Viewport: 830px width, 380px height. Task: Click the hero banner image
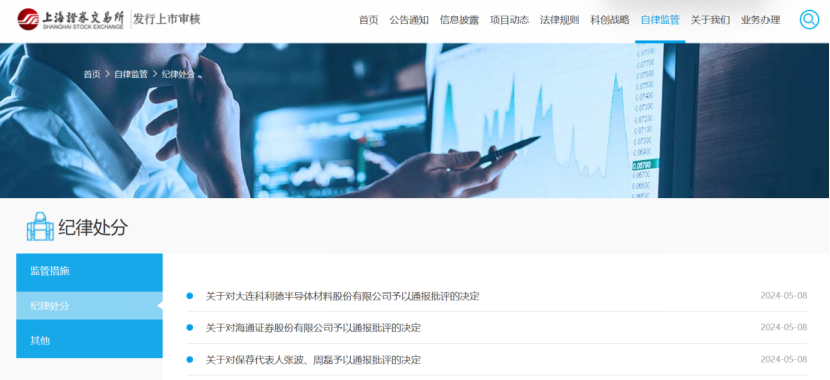coord(415,121)
